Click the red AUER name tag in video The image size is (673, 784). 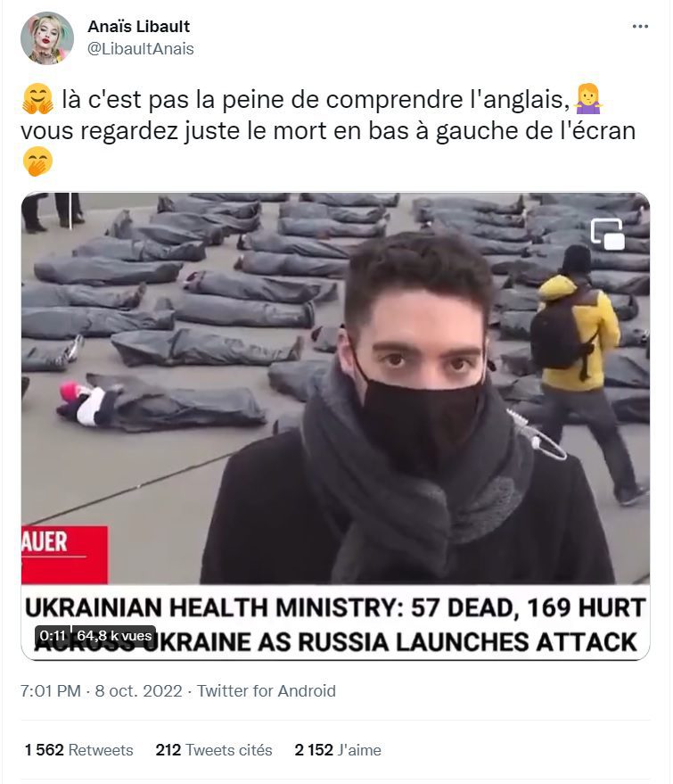pos(64,555)
